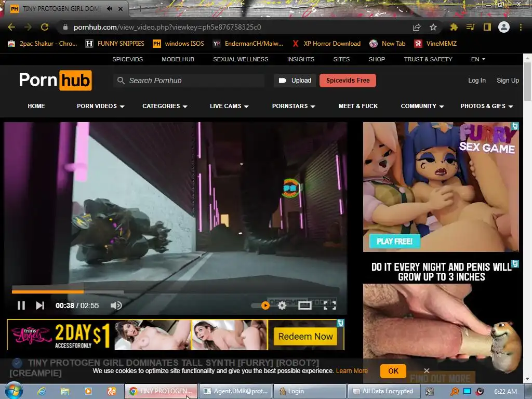Focus the site search field
Screen dimensions: 532x399
click(189, 81)
